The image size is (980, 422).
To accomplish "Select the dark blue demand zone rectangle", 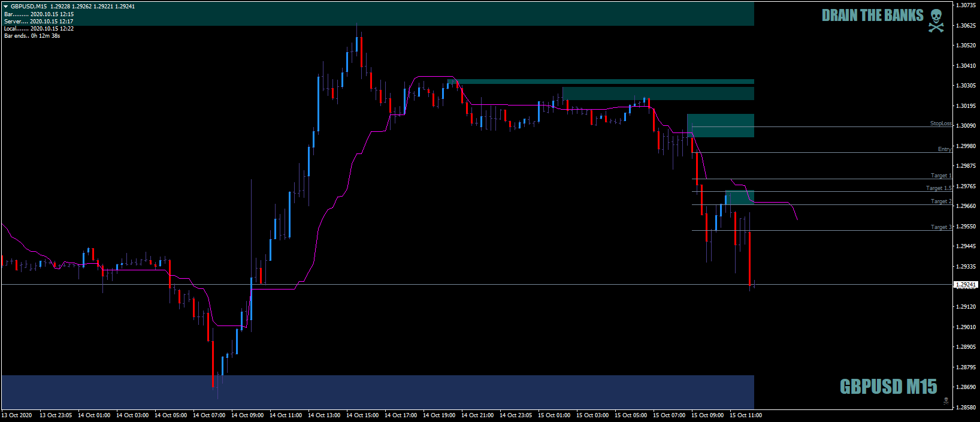I will tap(377, 392).
